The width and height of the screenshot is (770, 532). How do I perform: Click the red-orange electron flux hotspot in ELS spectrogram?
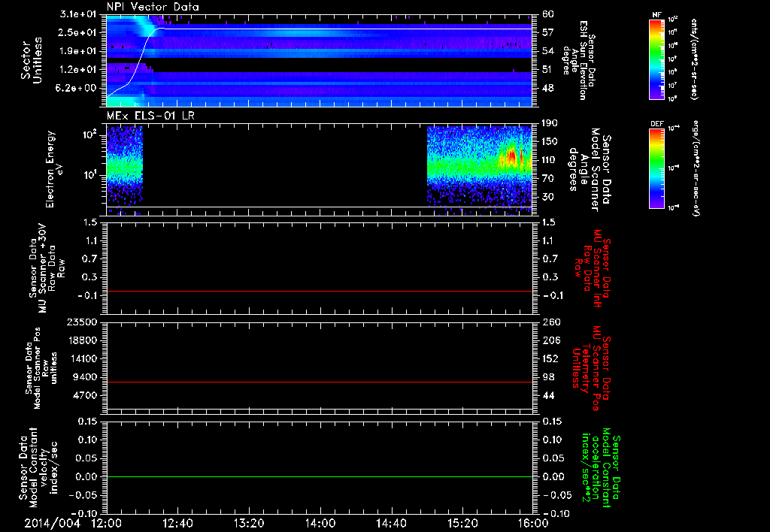(511, 157)
